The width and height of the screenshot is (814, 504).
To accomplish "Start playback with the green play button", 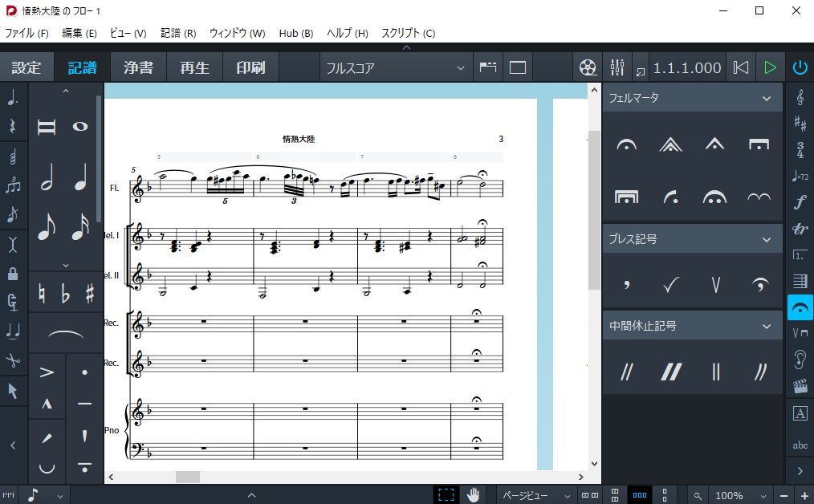I will (x=771, y=67).
